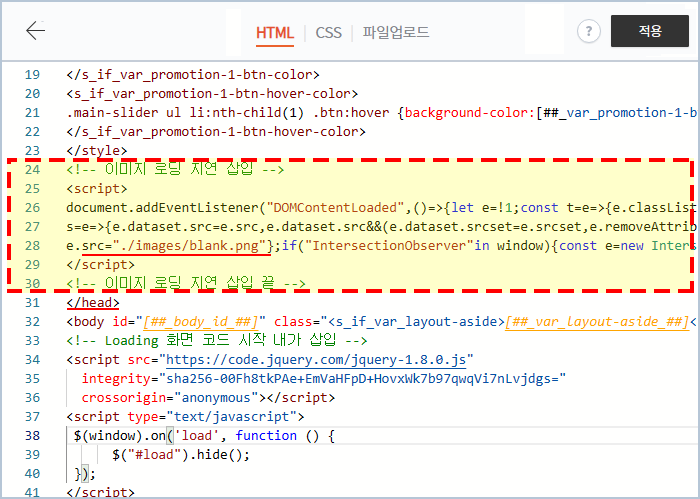This screenshot has height=499, width=700.
Task: Click the [##_body_id_##] placeholder
Action: [x=200, y=322]
